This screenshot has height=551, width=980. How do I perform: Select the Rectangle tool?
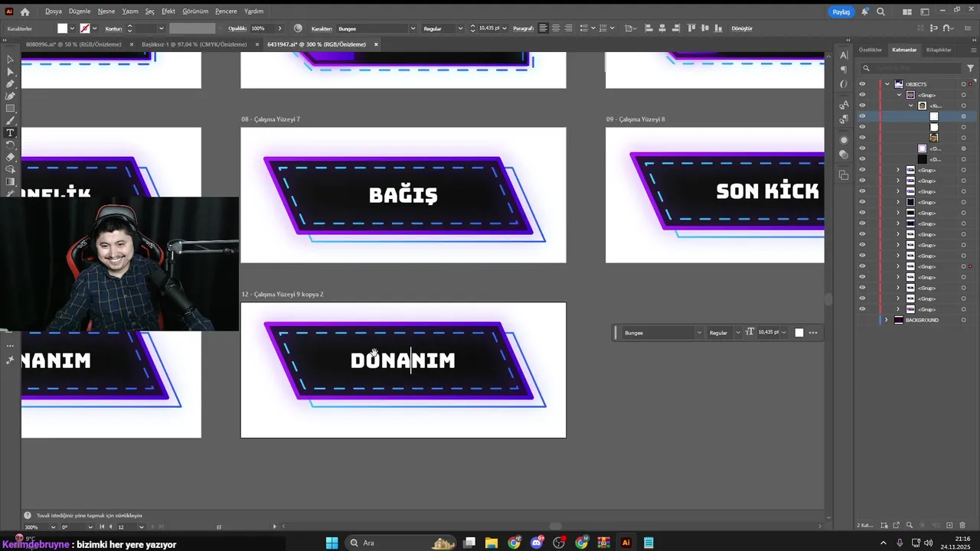(10, 109)
